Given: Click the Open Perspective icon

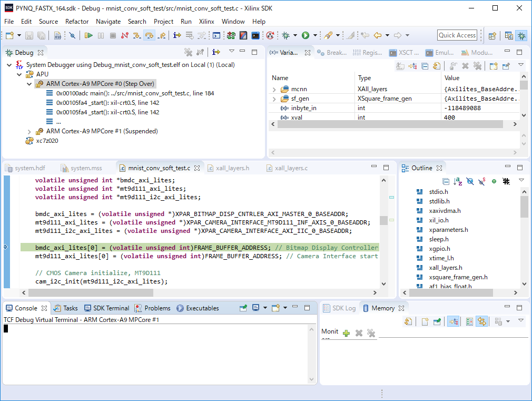Looking at the screenshot, I should pos(492,35).
